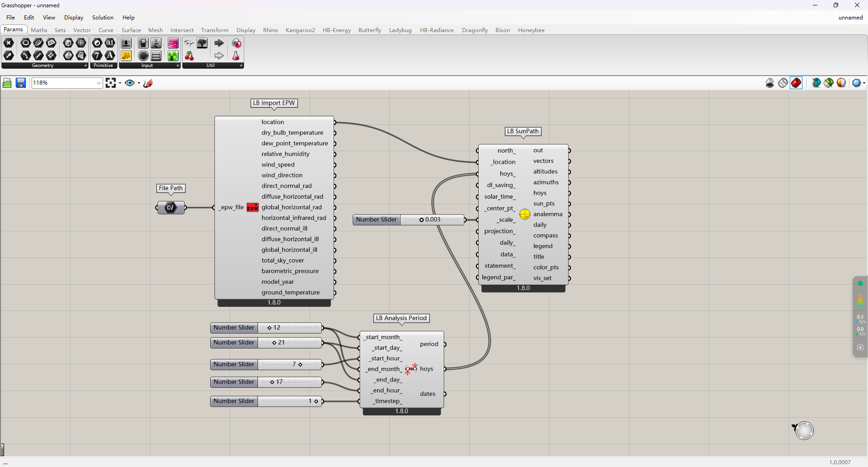
Task: Open dropdown arrow beside zoom extents icon
Action: click(120, 83)
